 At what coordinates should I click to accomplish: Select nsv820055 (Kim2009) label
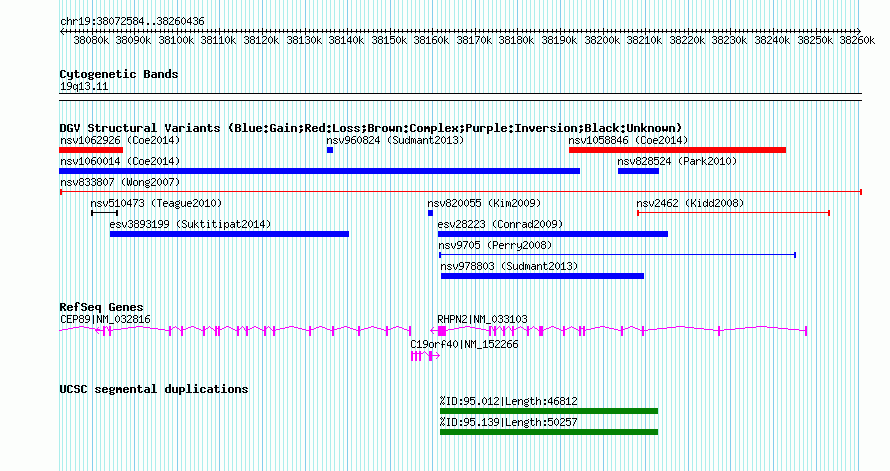(484, 203)
